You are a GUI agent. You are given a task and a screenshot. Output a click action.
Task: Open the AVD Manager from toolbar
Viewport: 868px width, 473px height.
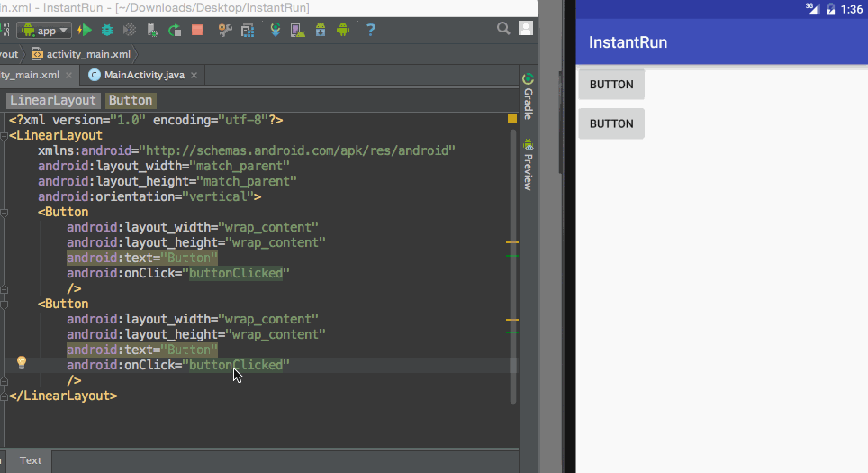[x=295, y=30]
